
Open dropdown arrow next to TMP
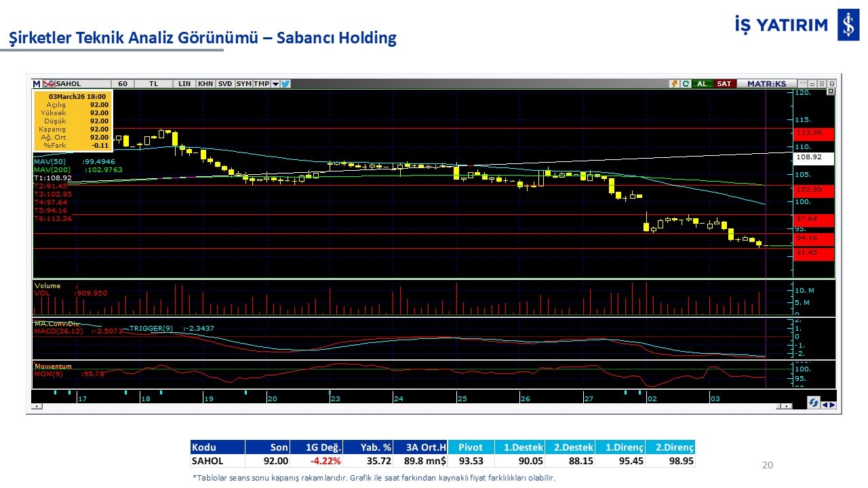tap(275, 84)
